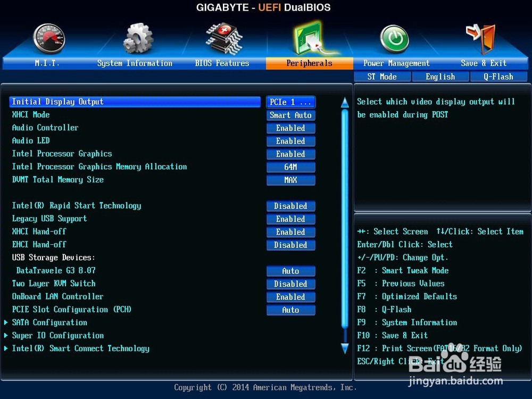The height and width of the screenshot is (399, 532).
Task: Click the Save & Exit door icon
Action: pyautogui.click(x=480, y=39)
